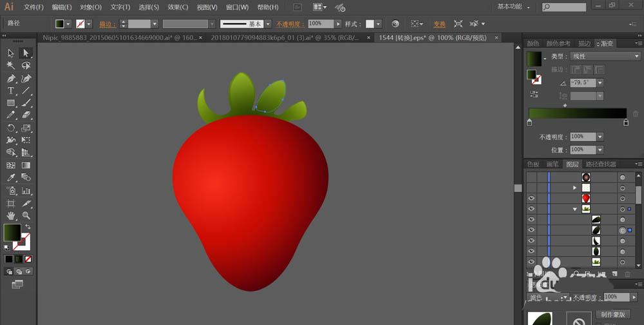Select the Gradient tool in toolbox

[x=26, y=165]
